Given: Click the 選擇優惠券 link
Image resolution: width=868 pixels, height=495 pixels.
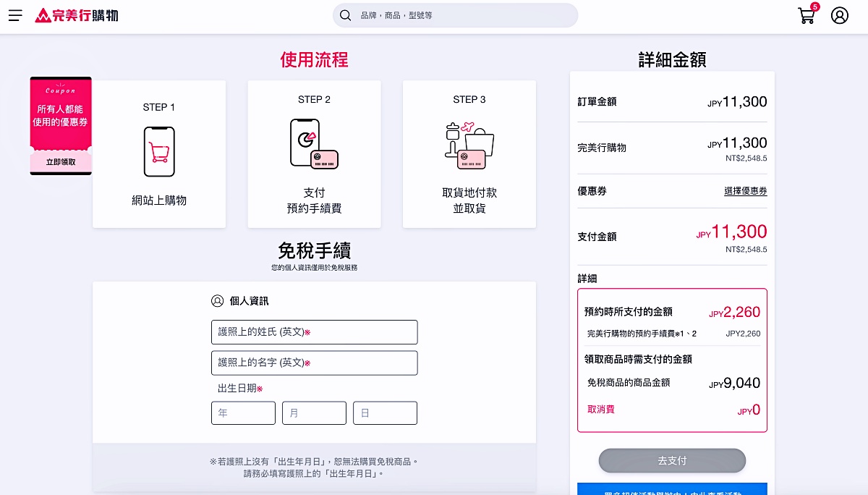Looking at the screenshot, I should [746, 191].
